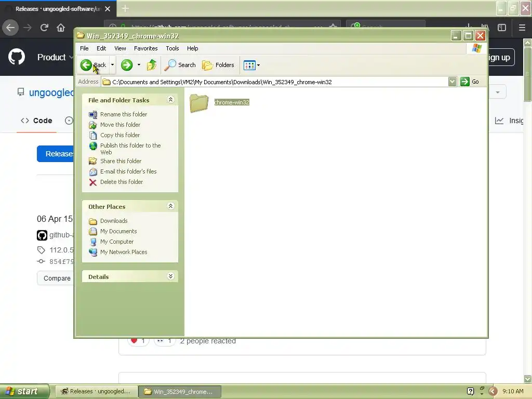The width and height of the screenshot is (532, 399).
Task: Collapse the Other Places panel
Action: pyautogui.click(x=170, y=206)
